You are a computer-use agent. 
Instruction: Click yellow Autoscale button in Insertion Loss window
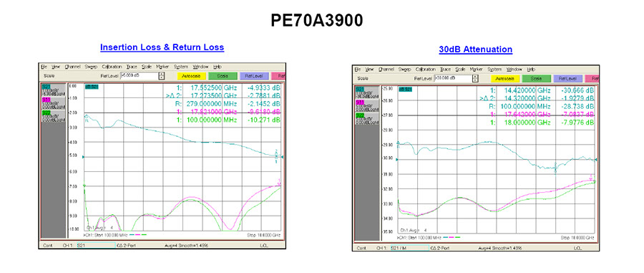(x=191, y=76)
